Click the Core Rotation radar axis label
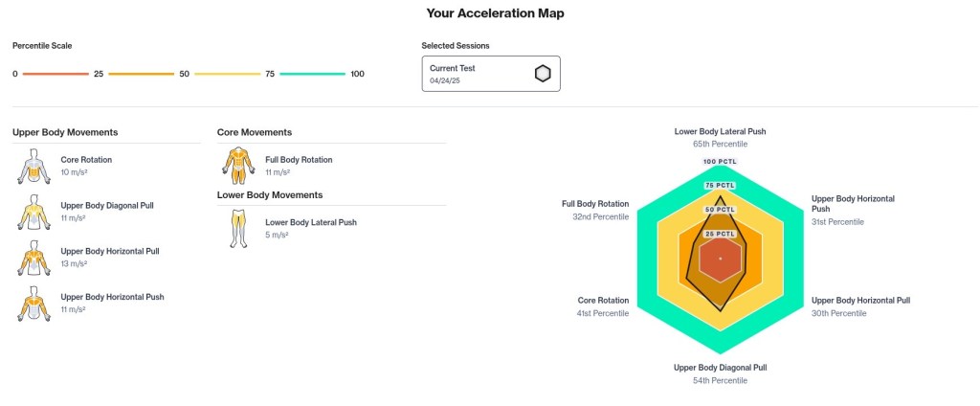This screenshot has height=406, width=980. [604, 300]
